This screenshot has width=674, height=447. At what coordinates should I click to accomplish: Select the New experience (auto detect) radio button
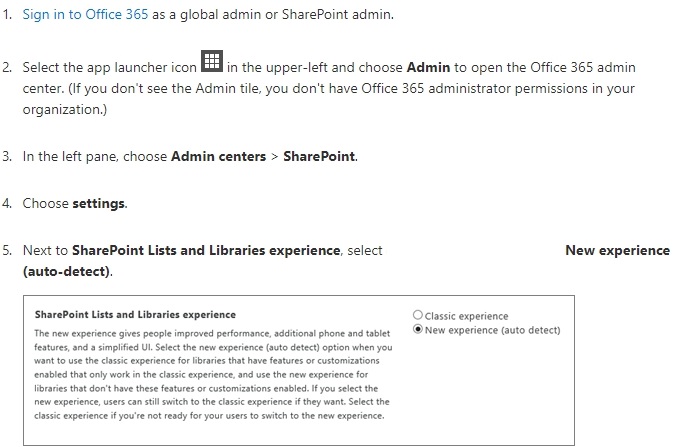(418, 330)
